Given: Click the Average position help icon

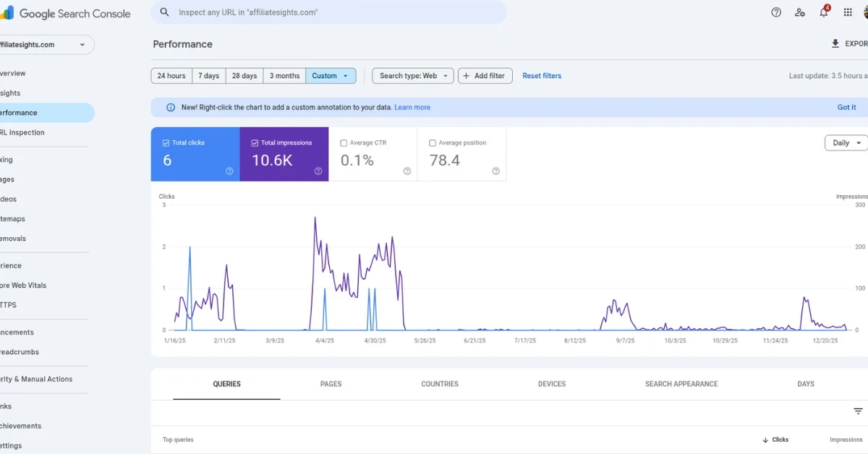Looking at the screenshot, I should click(x=495, y=171).
